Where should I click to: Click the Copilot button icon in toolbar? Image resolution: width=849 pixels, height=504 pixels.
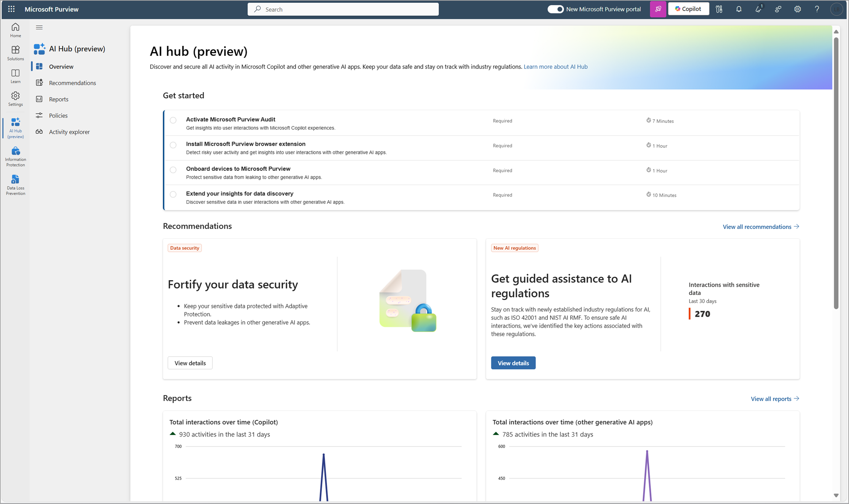click(689, 9)
